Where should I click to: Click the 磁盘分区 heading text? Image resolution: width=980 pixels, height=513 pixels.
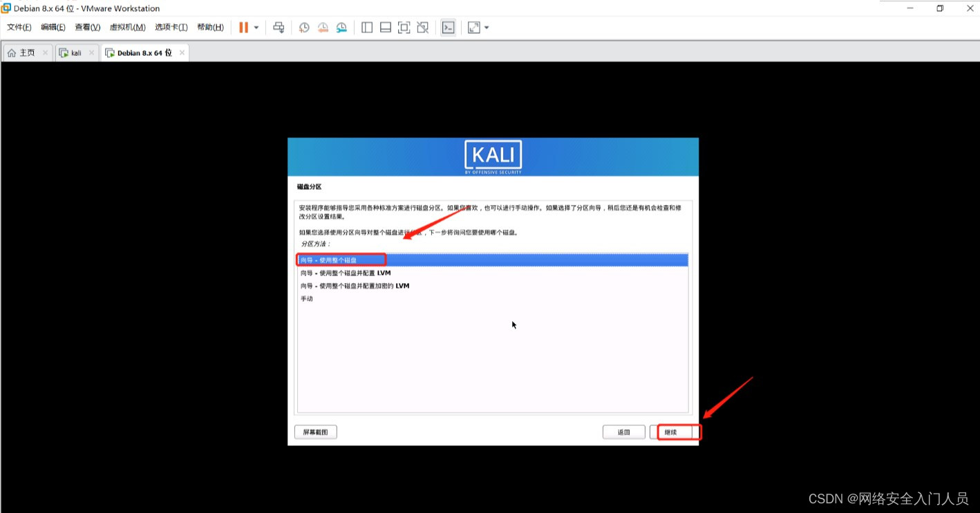[309, 187]
